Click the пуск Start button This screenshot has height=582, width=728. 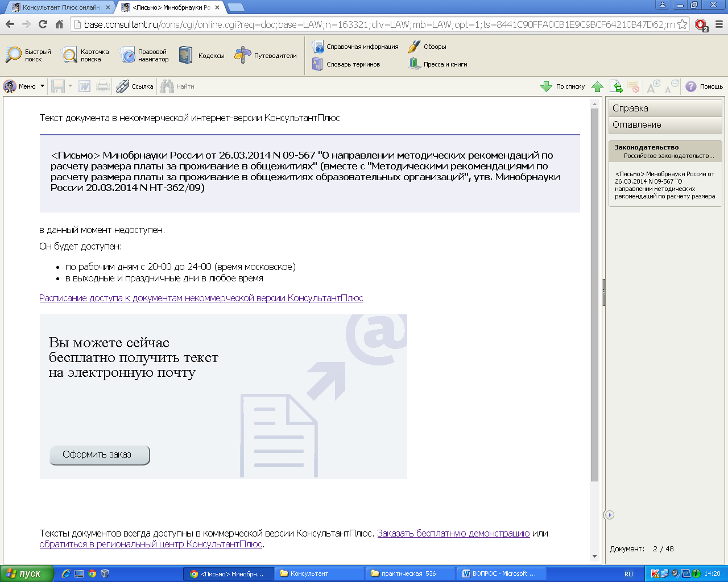pyautogui.click(x=27, y=573)
